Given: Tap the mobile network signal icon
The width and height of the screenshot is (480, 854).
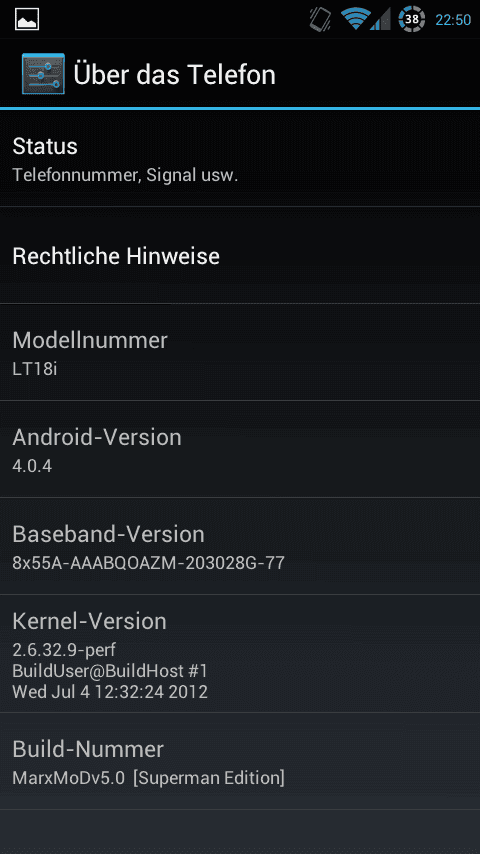Looking at the screenshot, I should (381, 20).
